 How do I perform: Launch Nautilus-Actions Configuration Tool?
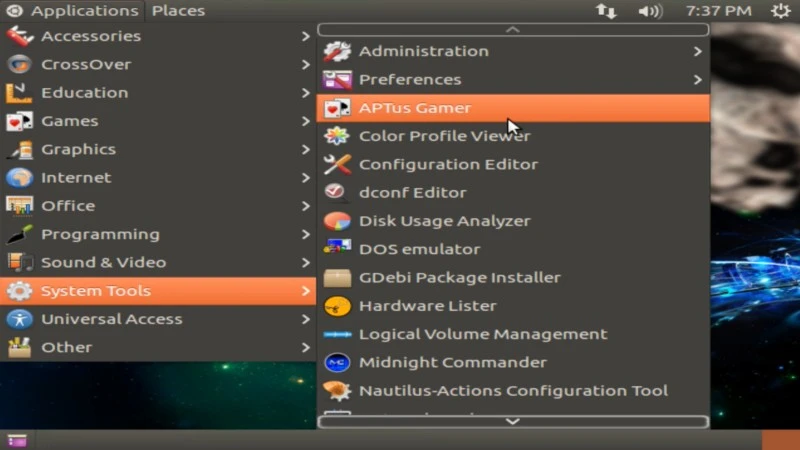click(513, 391)
